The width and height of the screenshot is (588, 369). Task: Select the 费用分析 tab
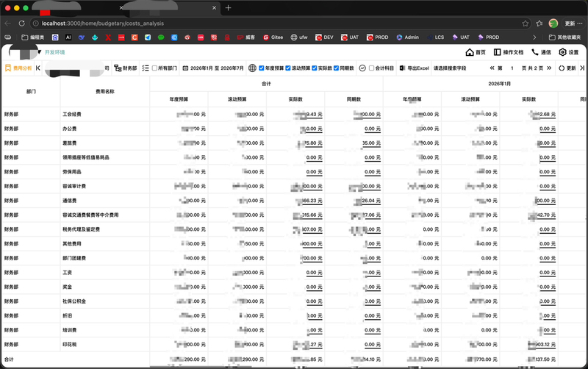click(x=18, y=68)
